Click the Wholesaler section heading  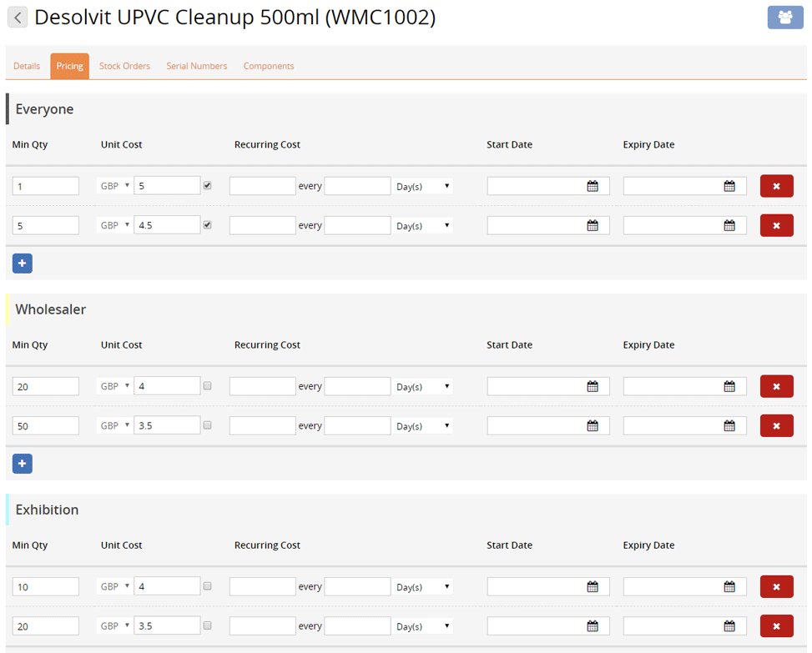point(51,309)
